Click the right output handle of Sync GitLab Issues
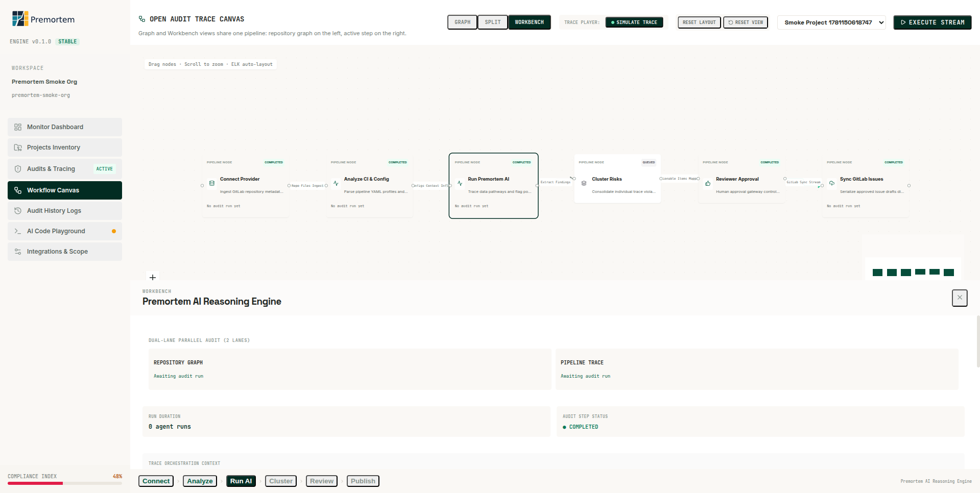This screenshot has width=980, height=493. [x=909, y=186]
